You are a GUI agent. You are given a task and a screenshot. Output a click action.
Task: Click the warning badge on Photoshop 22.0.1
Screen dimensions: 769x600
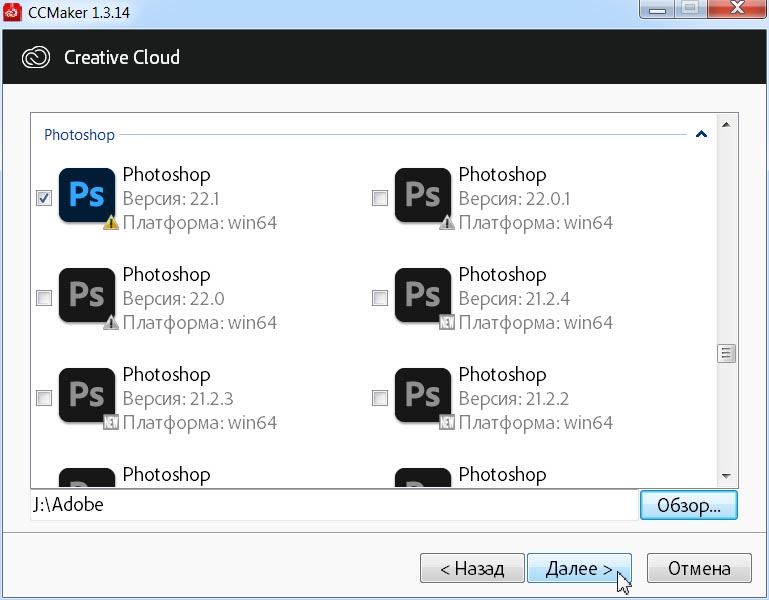[x=447, y=222]
